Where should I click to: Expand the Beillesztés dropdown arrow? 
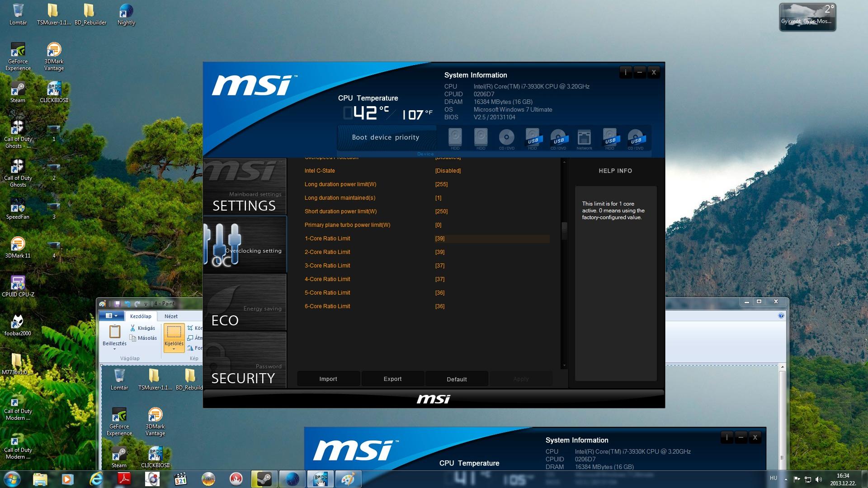114,349
